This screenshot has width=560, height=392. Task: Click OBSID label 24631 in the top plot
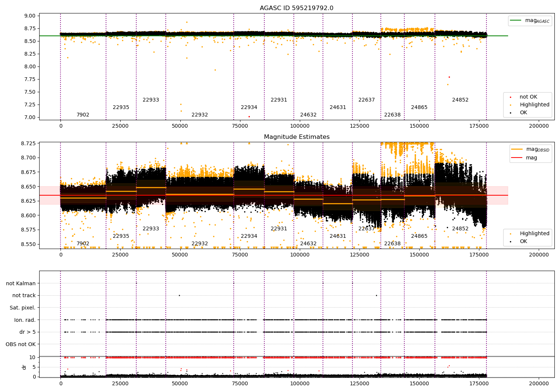338,108
